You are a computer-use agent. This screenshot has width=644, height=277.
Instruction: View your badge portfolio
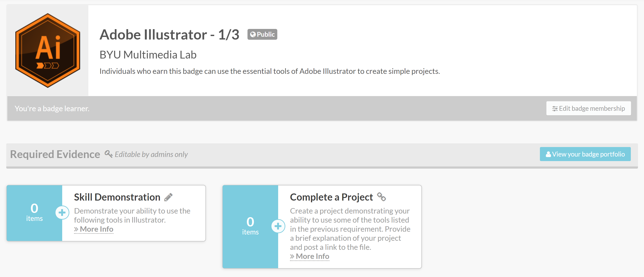pos(585,154)
